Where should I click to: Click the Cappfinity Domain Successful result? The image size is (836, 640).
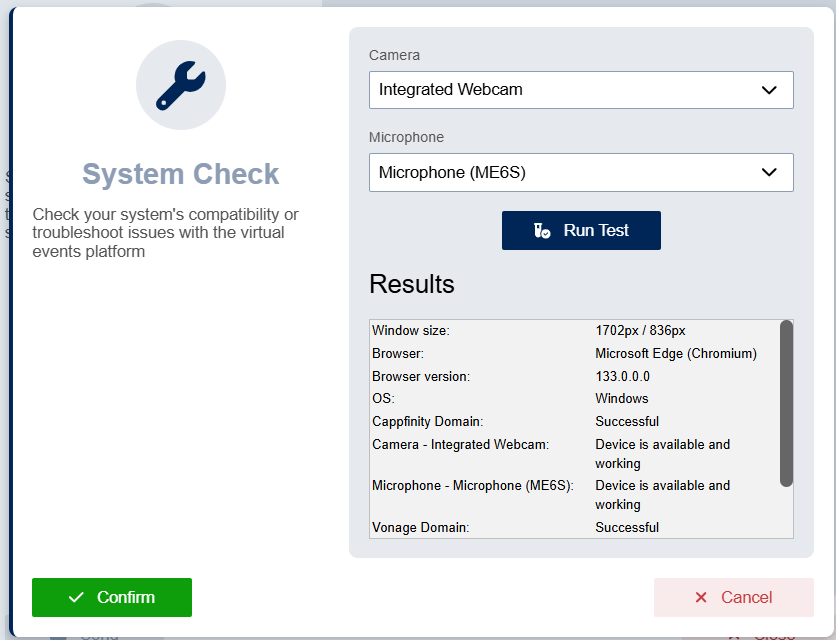coord(627,421)
